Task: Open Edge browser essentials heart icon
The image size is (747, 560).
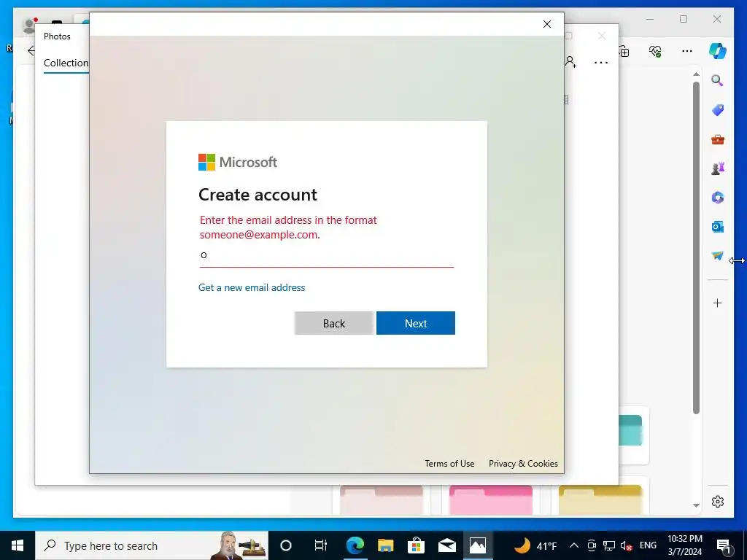Action: tap(655, 51)
